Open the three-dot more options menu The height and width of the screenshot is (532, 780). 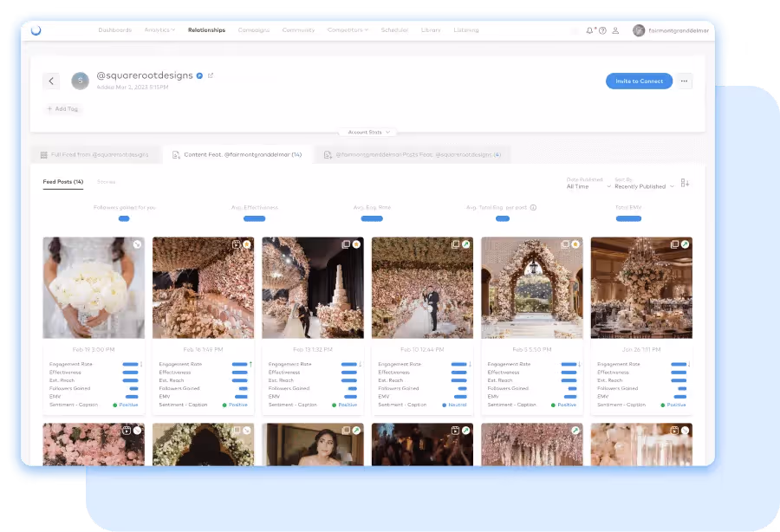point(685,81)
